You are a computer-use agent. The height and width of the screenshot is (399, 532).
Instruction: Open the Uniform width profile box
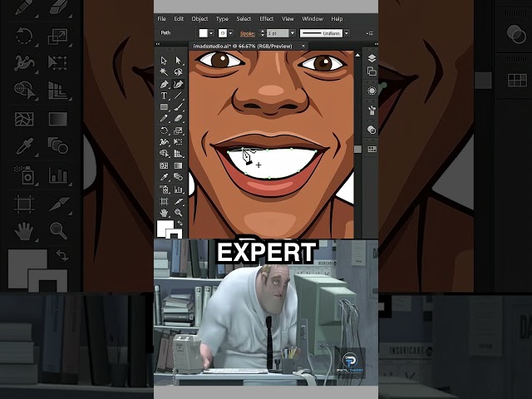coord(321,33)
